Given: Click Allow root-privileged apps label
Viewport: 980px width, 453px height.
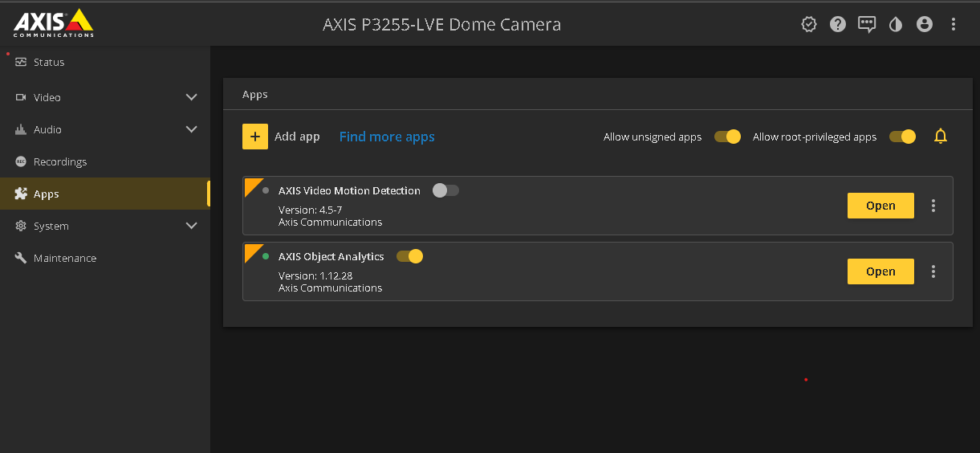Looking at the screenshot, I should (815, 137).
